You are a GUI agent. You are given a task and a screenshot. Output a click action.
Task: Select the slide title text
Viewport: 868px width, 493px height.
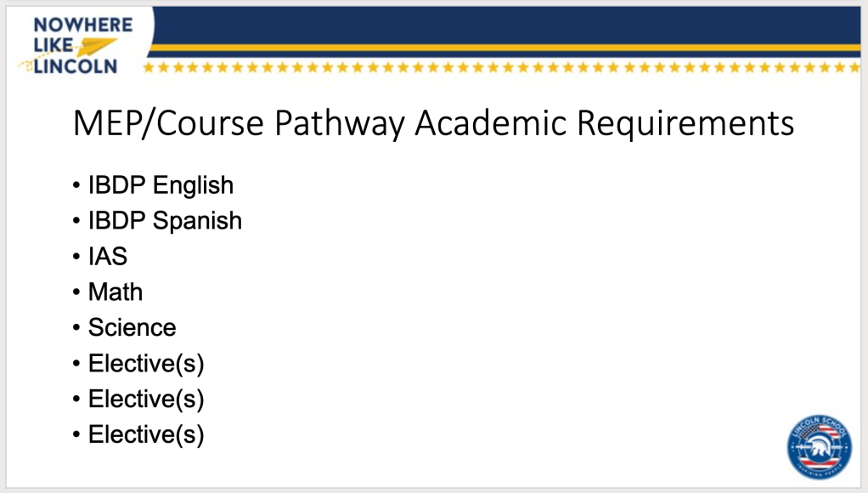pos(433,124)
